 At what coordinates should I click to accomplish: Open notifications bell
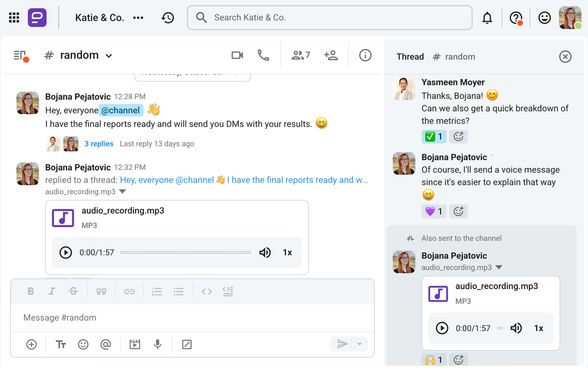(487, 18)
